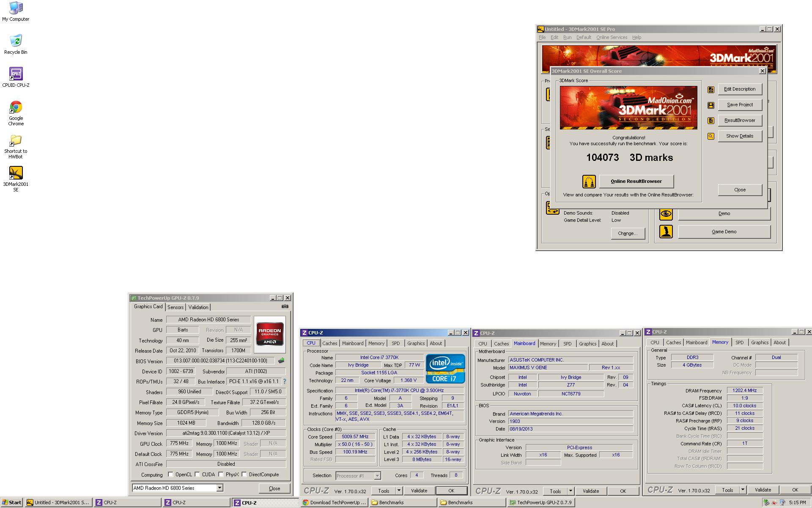812x508 pixels.
Task: Click OK in the first CPU-Z window
Action: [451, 491]
